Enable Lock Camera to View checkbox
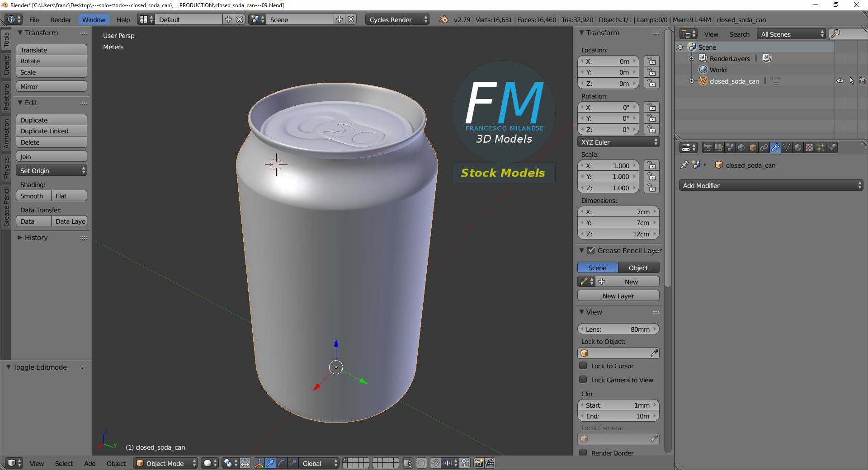The width and height of the screenshot is (868, 470). tap(583, 380)
